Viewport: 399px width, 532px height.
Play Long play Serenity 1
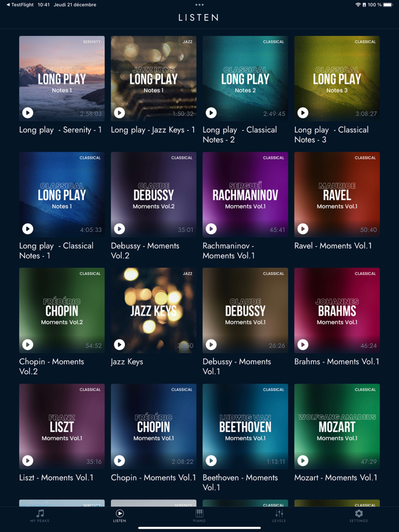click(28, 113)
